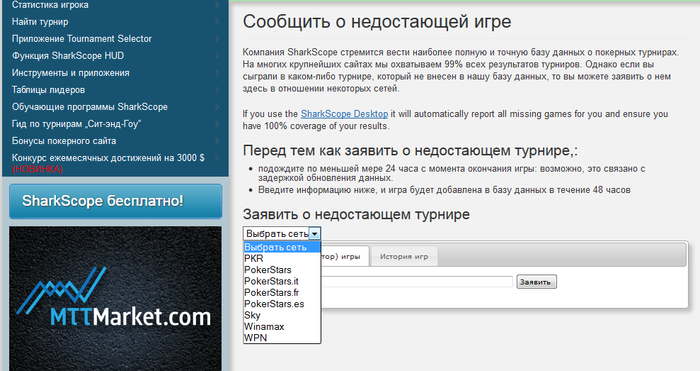Screen dimensions: 700x371
Task: Click the Выбрать сеть dropdown arrow
Action: [x=315, y=233]
